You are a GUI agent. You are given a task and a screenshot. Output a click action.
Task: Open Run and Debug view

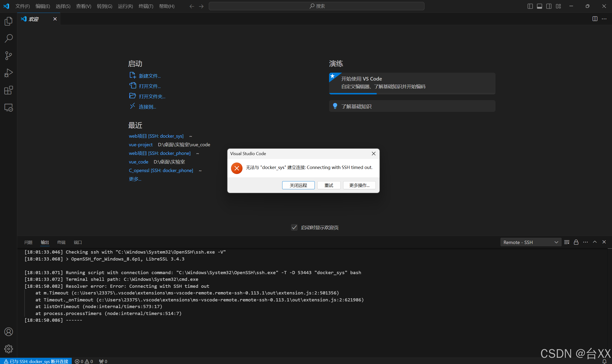click(9, 73)
